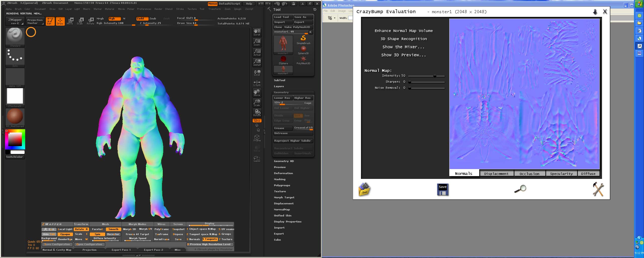Choose the Actual size view icon
644x258 pixels.
pyautogui.click(x=257, y=52)
